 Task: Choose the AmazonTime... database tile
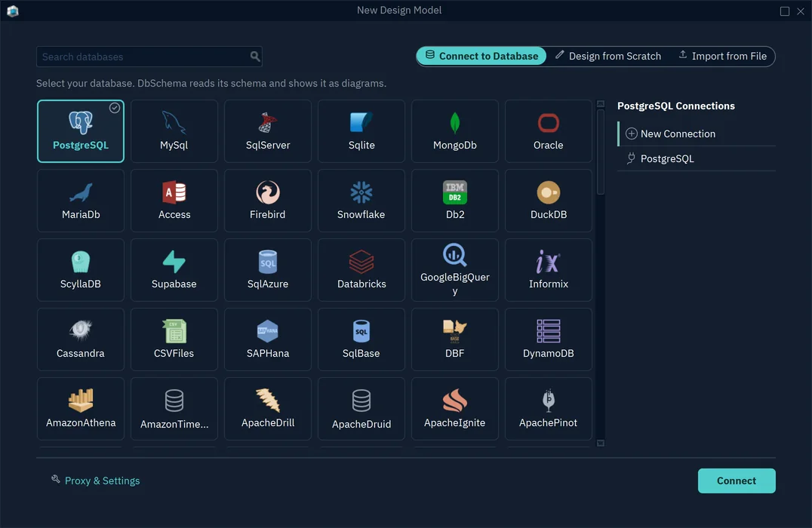[174, 408]
